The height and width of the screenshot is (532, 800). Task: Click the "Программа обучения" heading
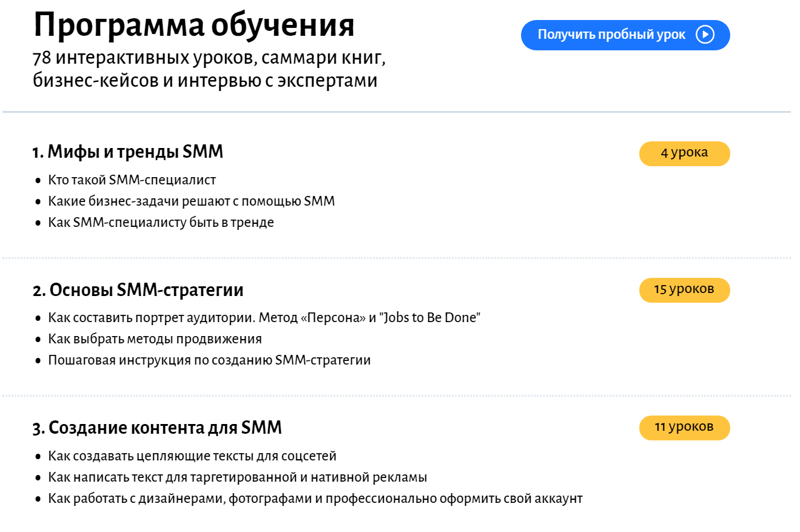(x=194, y=26)
